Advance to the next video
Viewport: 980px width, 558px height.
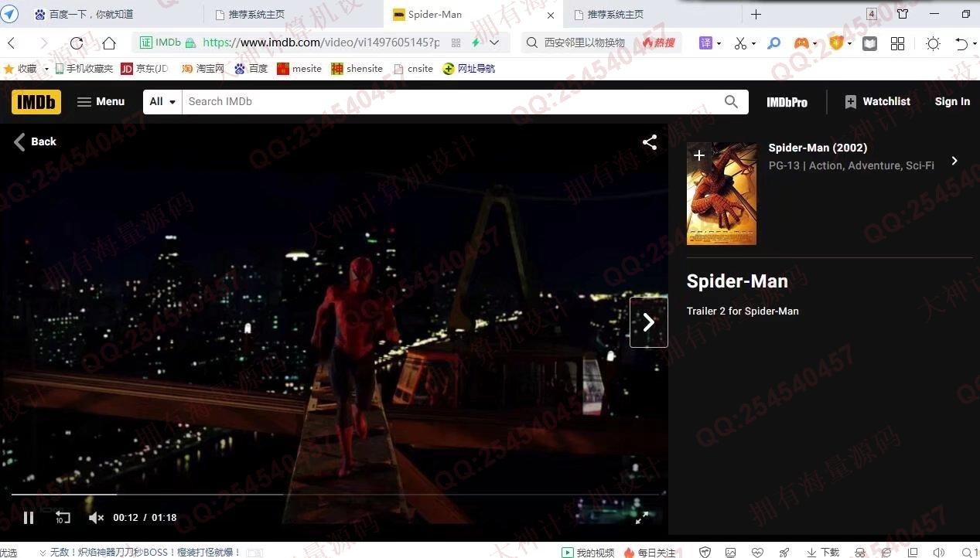point(649,322)
